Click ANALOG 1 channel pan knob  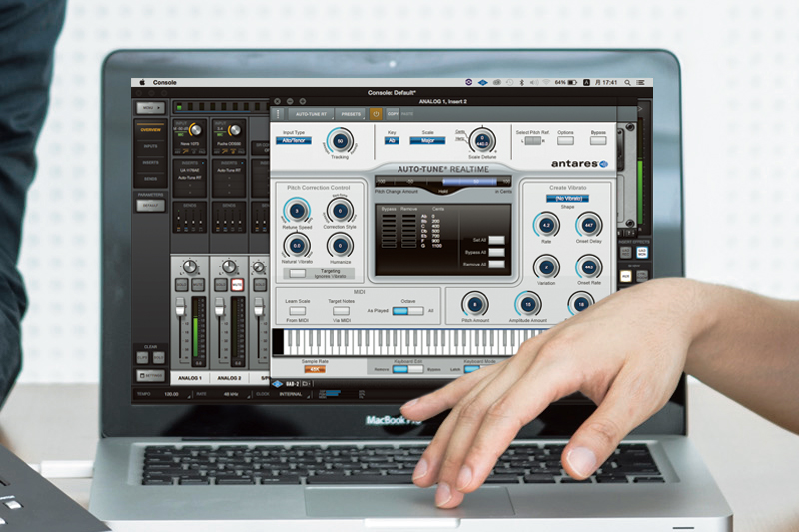[x=189, y=266]
